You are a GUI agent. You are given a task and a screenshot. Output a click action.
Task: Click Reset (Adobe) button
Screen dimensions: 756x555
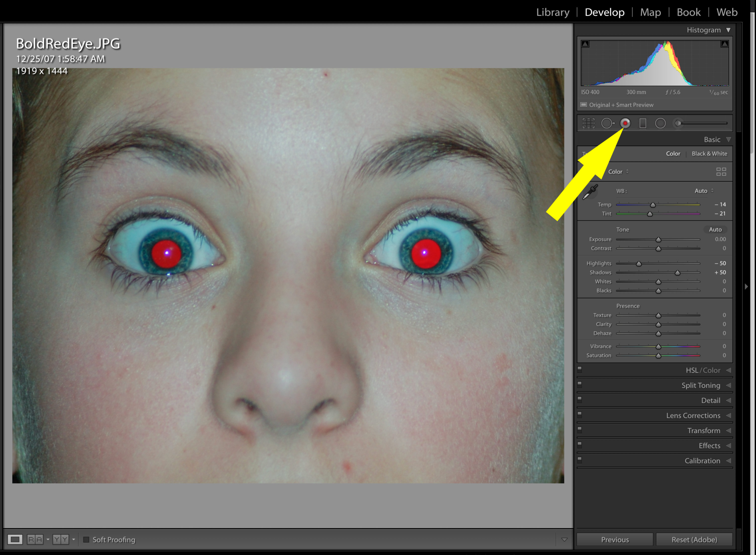point(694,539)
